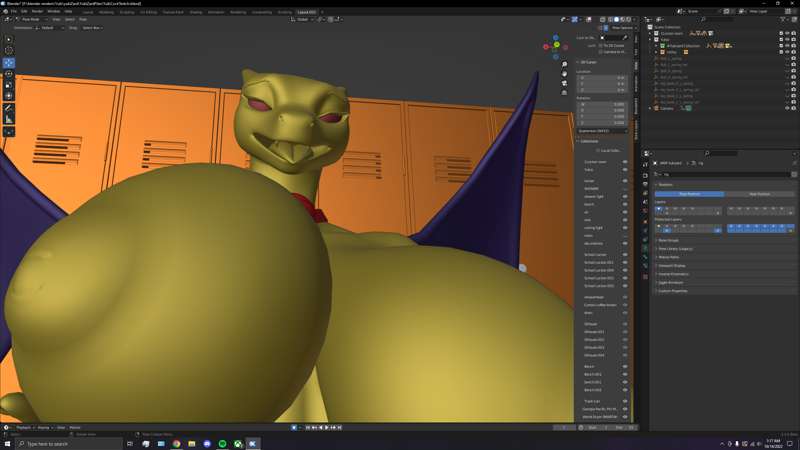
Task: Toggle timeline auto keying button
Action: pyautogui.click(x=294, y=428)
